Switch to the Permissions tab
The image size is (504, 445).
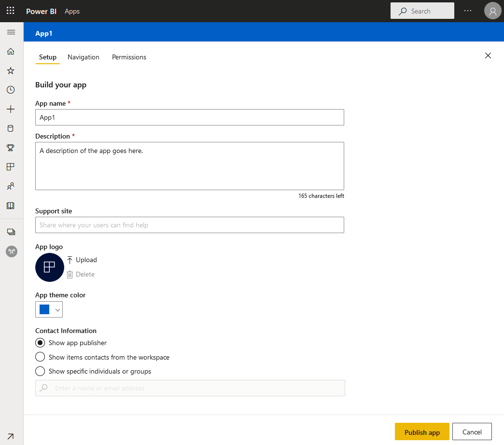click(x=129, y=57)
